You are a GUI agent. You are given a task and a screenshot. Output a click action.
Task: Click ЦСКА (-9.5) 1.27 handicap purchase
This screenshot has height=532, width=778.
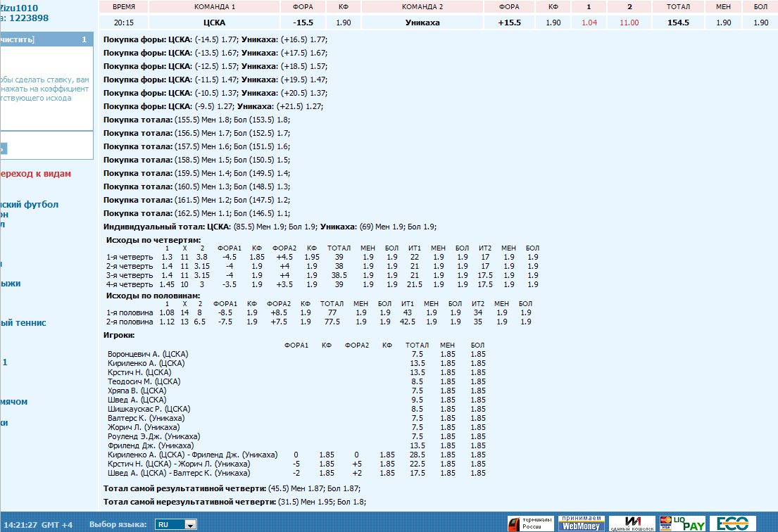(x=213, y=106)
